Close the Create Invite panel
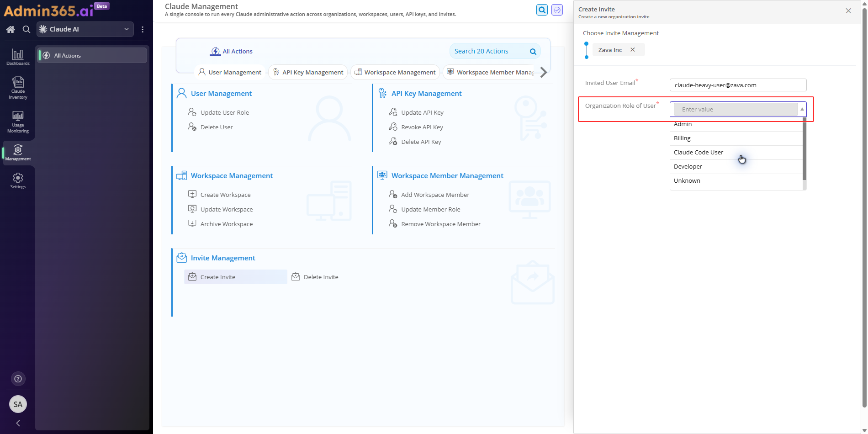This screenshot has height=434, width=868. (x=848, y=11)
